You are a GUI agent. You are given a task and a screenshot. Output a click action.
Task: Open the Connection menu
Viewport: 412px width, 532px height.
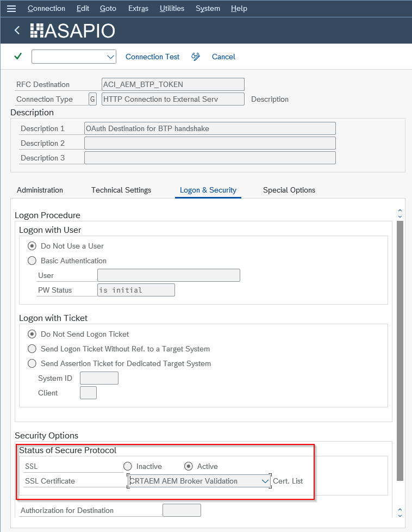pyautogui.click(x=46, y=9)
